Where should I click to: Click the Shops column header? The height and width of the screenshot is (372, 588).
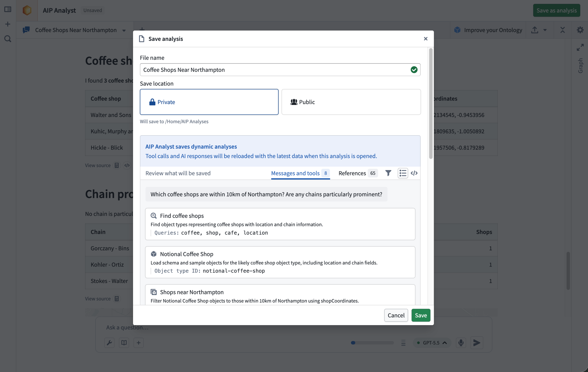click(484, 232)
